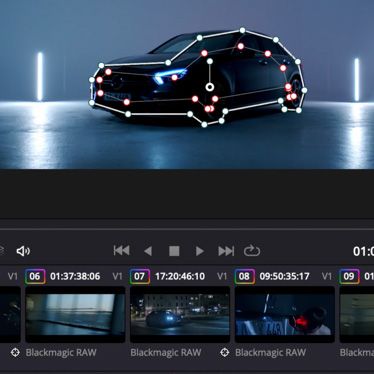Click timecode 17:20:46:10

pyautogui.click(x=180, y=276)
